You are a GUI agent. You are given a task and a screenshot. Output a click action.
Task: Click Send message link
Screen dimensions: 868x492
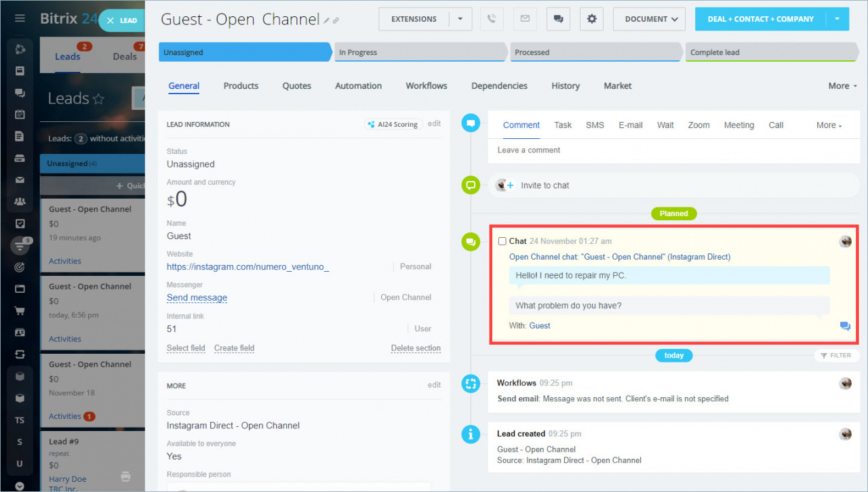197,298
